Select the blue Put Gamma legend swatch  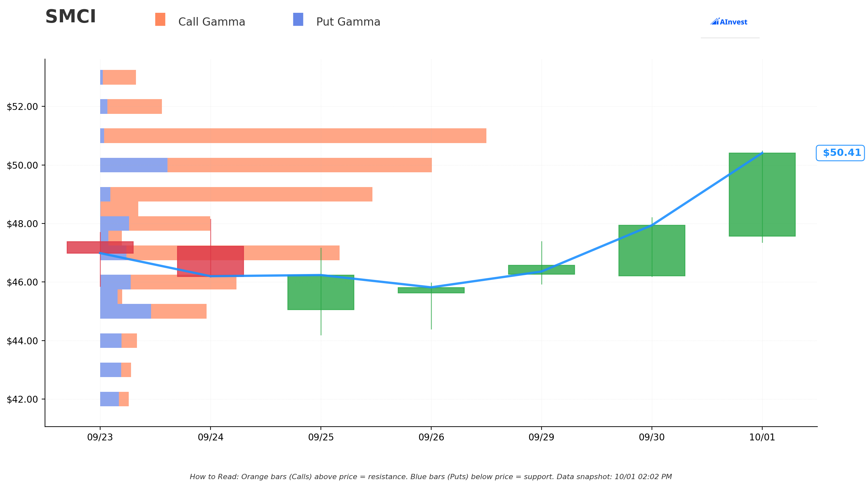tap(298, 20)
